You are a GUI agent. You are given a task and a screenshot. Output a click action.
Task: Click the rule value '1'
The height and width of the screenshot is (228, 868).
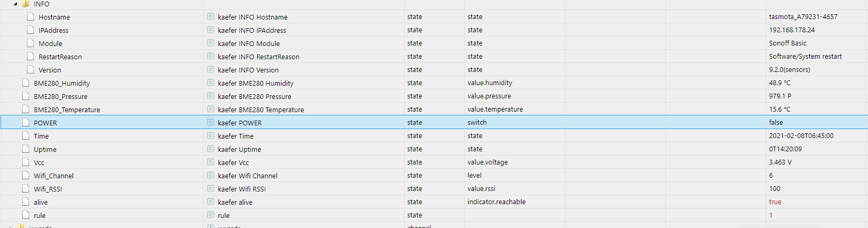[771, 215]
